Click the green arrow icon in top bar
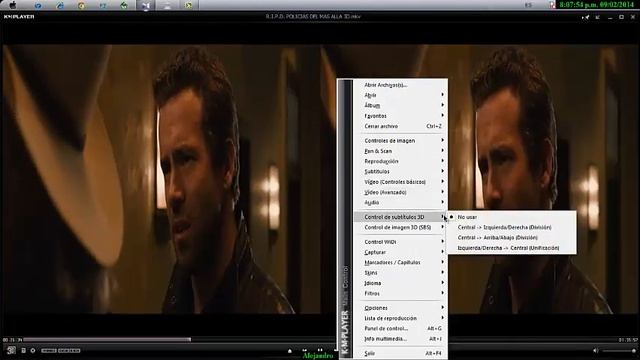Image resolution: width=640 pixels, height=360 pixels. (x=124, y=5)
